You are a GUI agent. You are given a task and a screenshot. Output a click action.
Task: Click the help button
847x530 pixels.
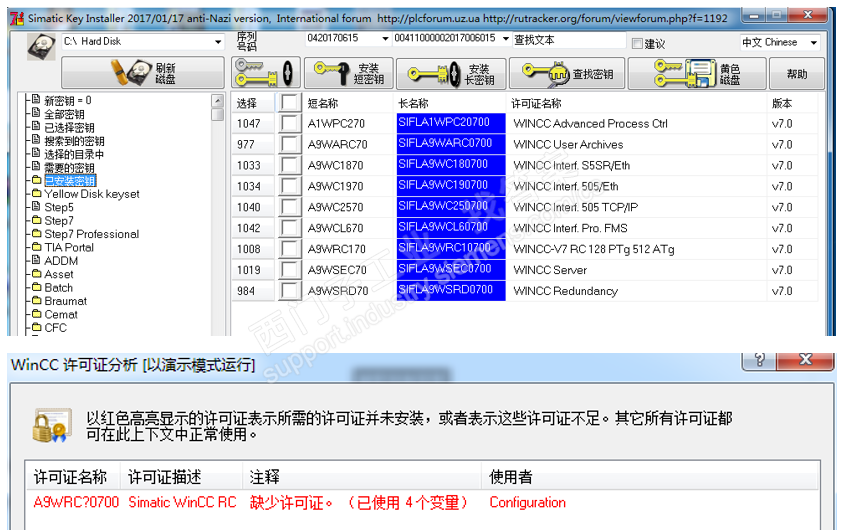point(797,73)
